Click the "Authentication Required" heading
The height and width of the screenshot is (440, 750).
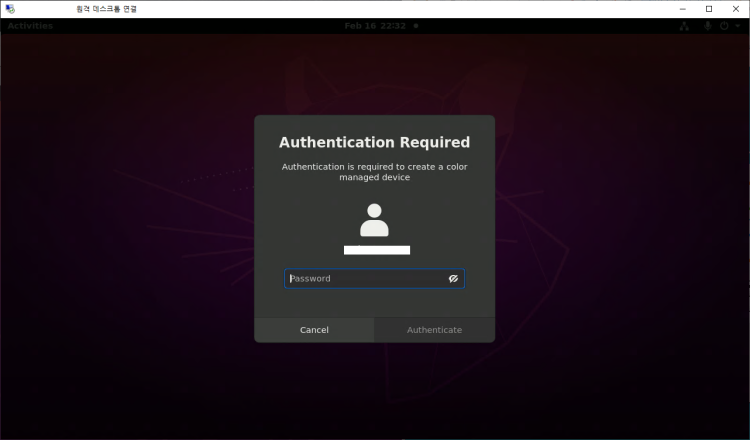(x=374, y=143)
